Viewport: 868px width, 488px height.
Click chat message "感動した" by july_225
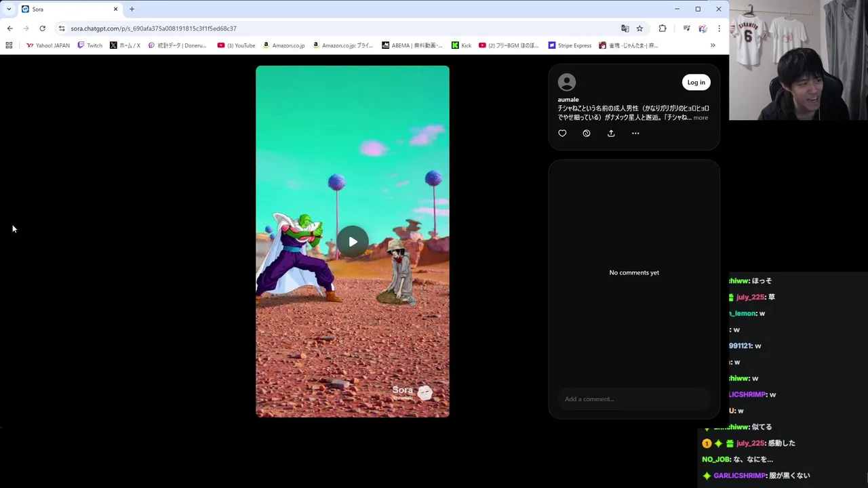tap(783, 443)
